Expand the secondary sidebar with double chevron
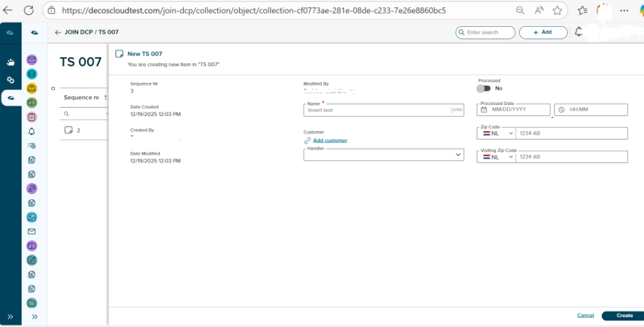Image resolution: width=644 pixels, height=327 pixels. (35, 317)
